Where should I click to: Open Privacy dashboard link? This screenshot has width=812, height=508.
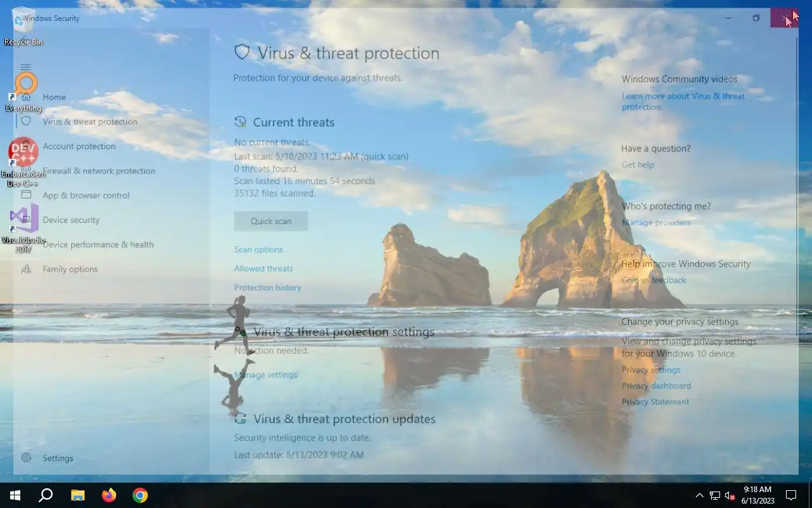(657, 385)
